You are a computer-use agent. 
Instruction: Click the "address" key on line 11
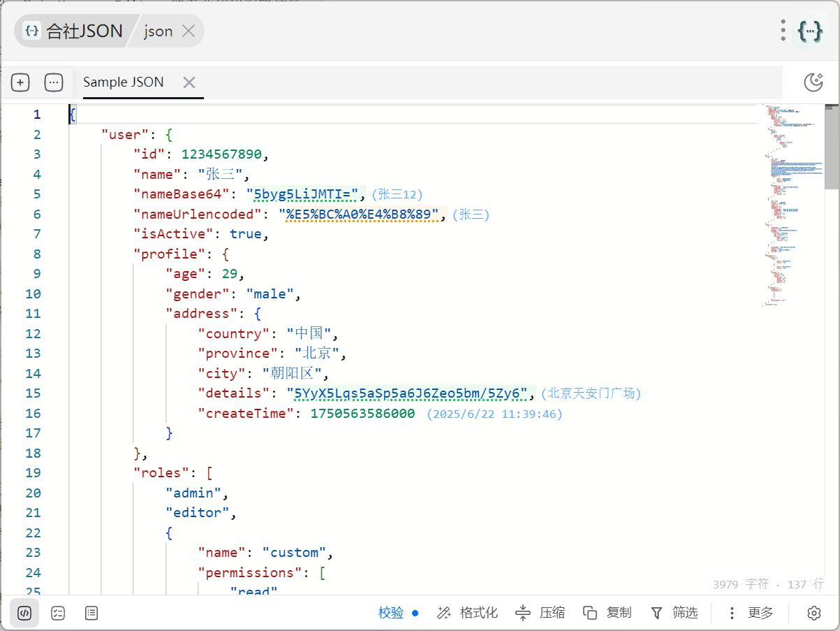(x=202, y=314)
